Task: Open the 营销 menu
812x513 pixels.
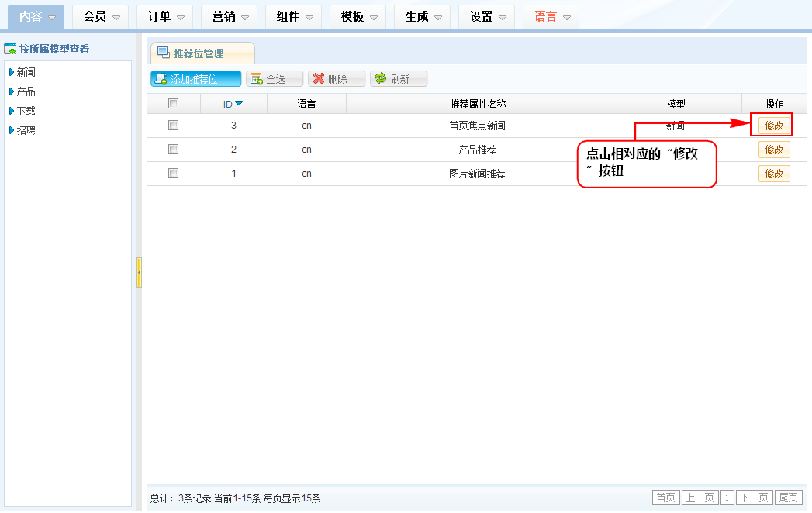Action: point(230,17)
